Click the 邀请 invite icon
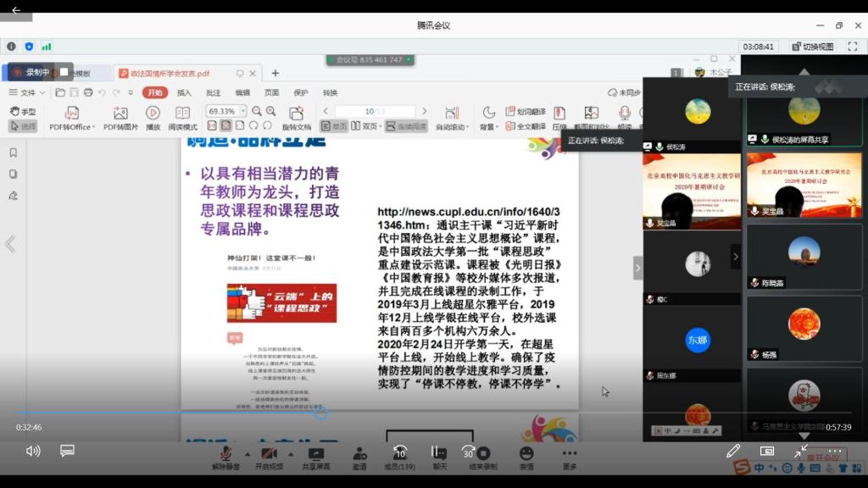Image resolution: width=868 pixels, height=488 pixels. pyautogui.click(x=359, y=453)
